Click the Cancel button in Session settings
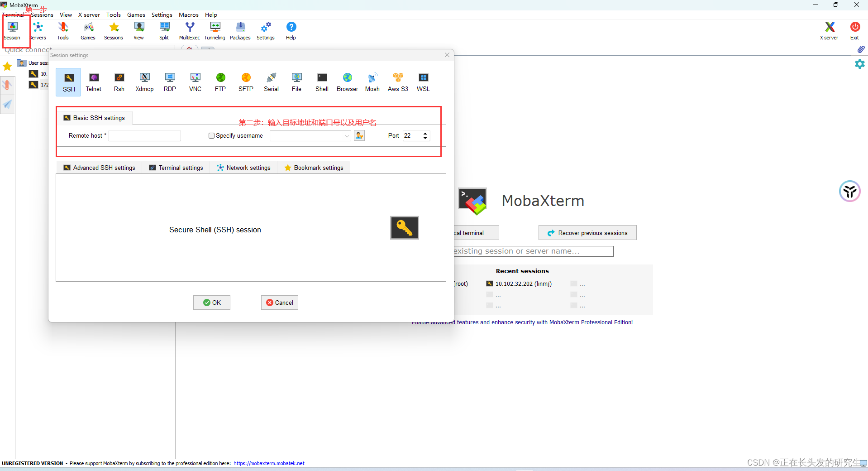 pos(280,303)
